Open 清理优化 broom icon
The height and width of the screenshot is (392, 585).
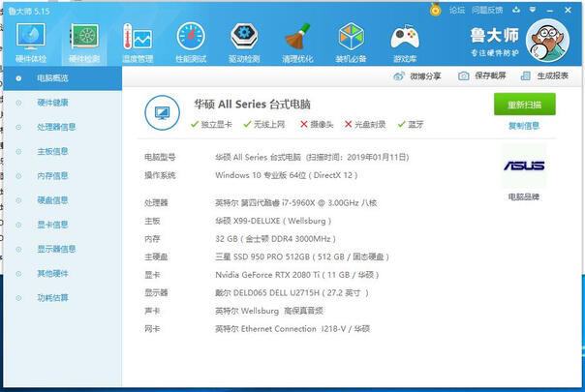tap(297, 40)
